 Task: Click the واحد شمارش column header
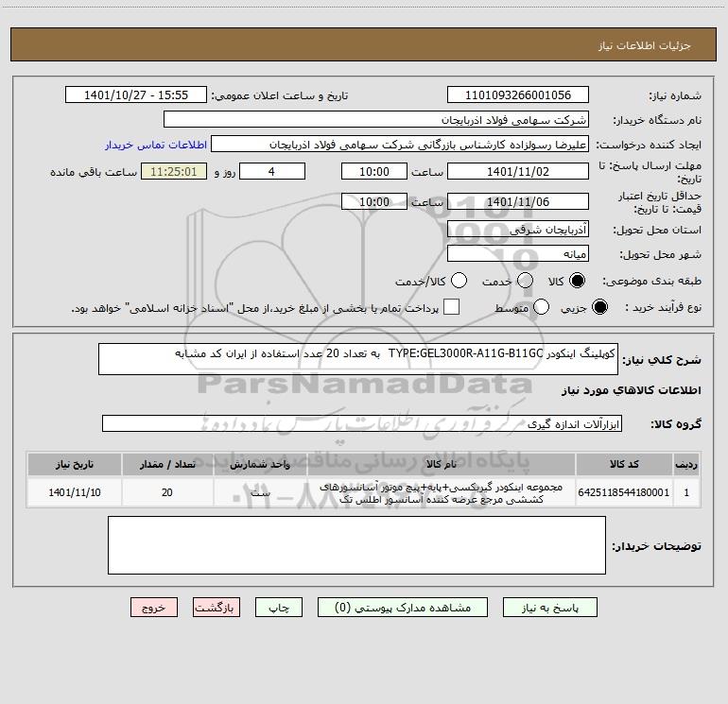[260, 464]
